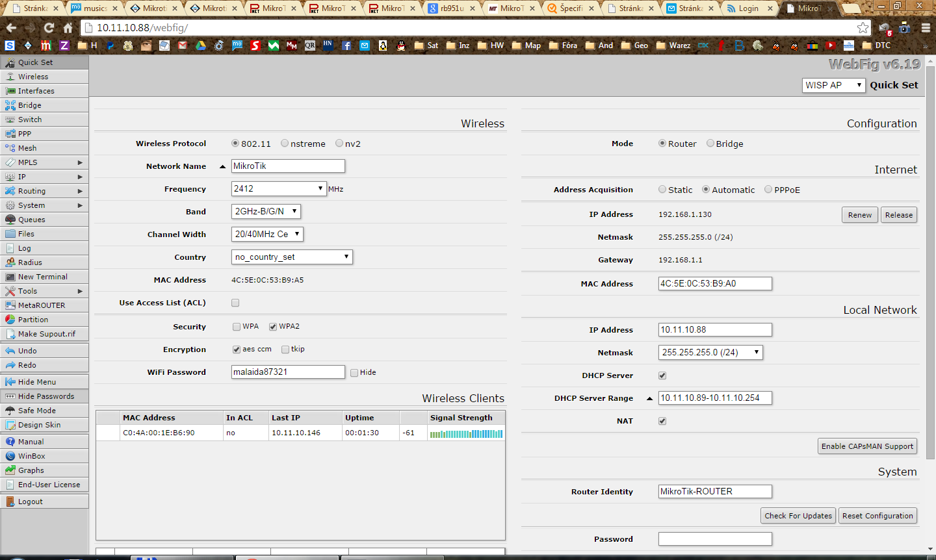Change mode using the WISP AP dropdown
Screen dimensions: 936x560
pos(833,84)
